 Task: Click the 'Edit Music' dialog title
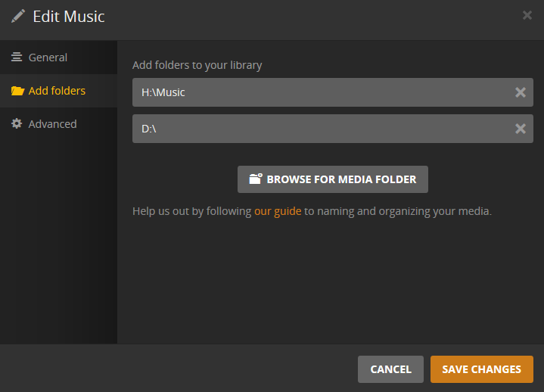point(69,16)
